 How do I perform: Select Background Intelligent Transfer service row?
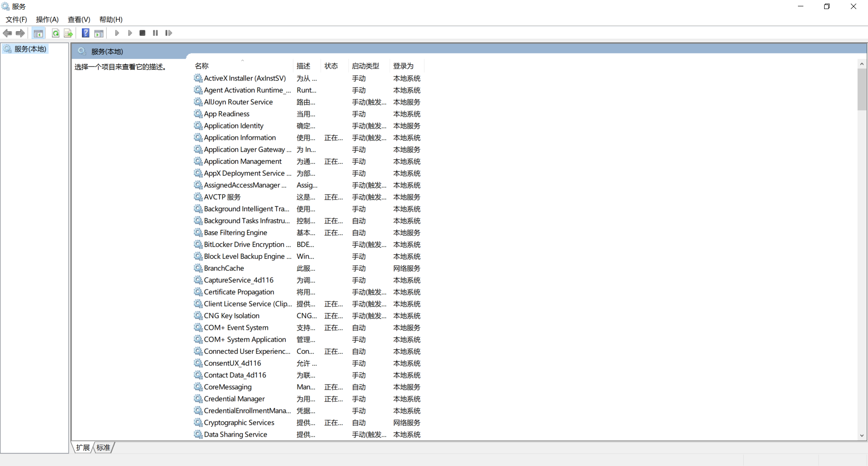309,209
